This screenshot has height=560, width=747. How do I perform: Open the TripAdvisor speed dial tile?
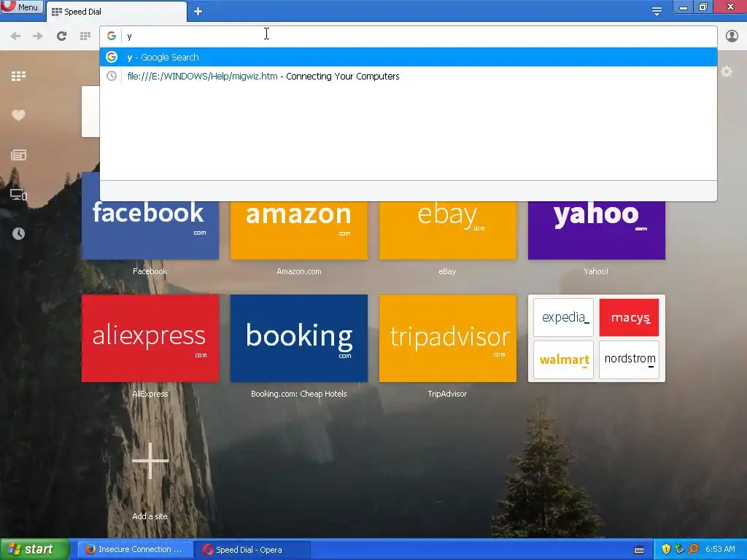coord(447,338)
